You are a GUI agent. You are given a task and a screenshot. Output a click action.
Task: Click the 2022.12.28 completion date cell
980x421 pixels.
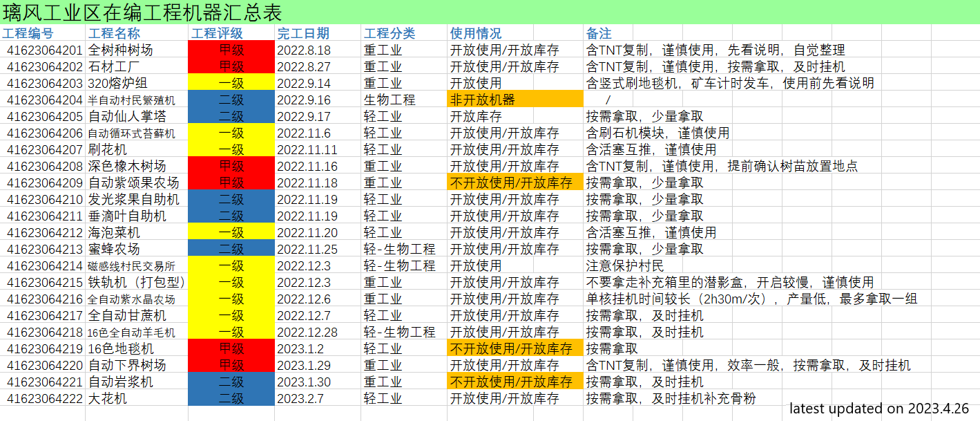[x=307, y=332]
